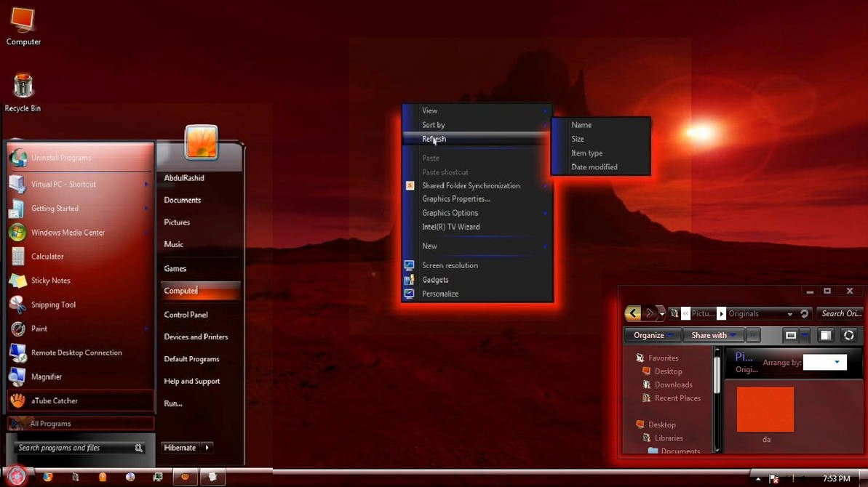This screenshot has width=868, height=487.
Task: Expand Virtual PC jump list arrow
Action: [146, 184]
